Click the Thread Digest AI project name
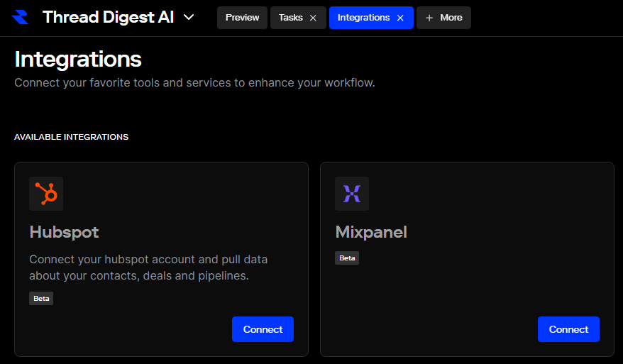This screenshot has width=623, height=364. point(108,18)
